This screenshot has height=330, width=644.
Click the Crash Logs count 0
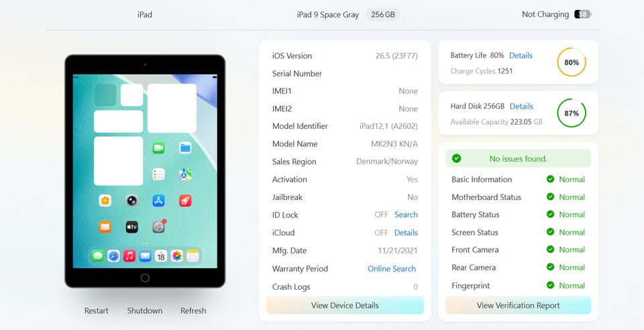(x=416, y=287)
